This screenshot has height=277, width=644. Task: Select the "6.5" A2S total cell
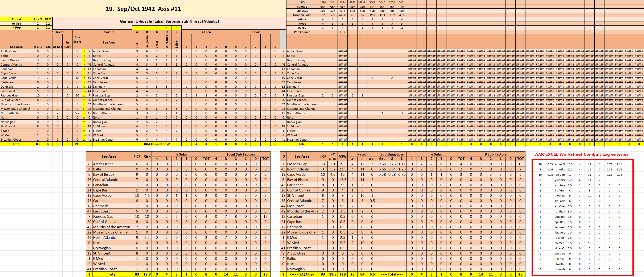tap(372, 274)
